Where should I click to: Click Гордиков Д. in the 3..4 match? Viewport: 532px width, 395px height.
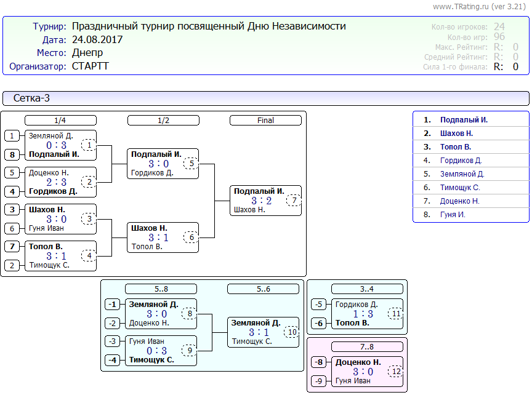pyautogui.click(x=355, y=305)
